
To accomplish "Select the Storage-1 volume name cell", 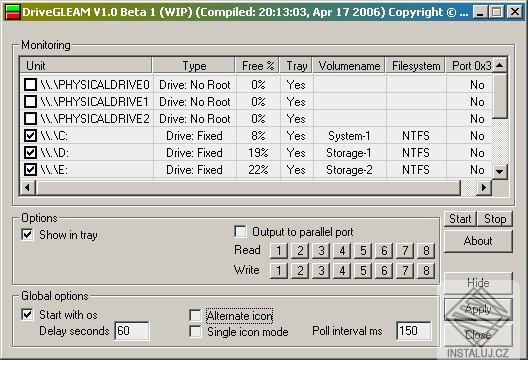I will [x=349, y=153].
